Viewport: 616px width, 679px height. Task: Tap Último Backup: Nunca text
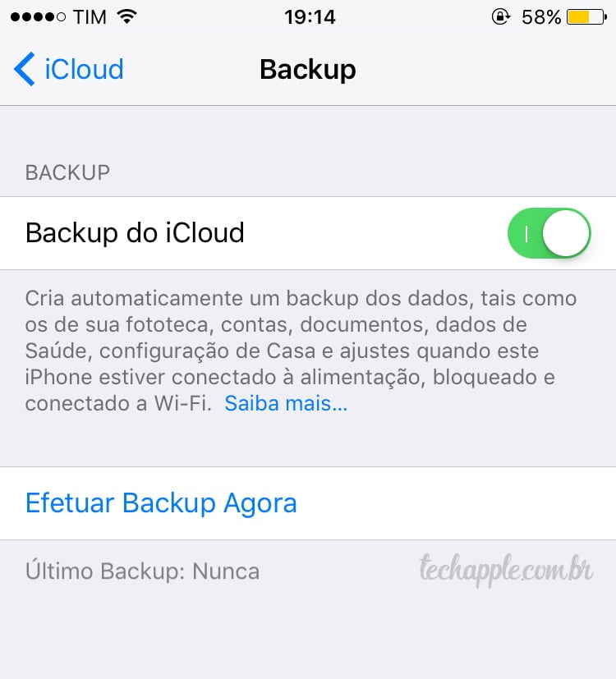tap(143, 571)
